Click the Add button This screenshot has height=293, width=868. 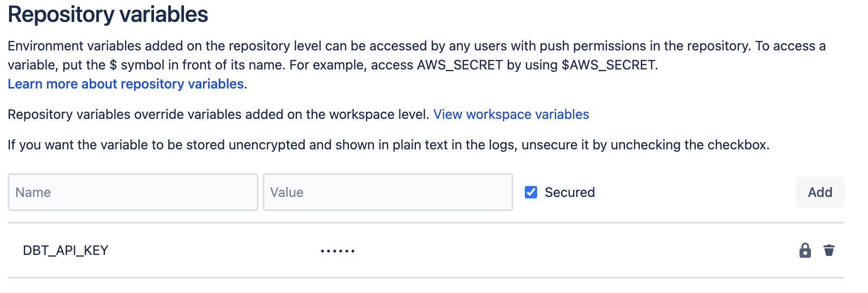(820, 192)
